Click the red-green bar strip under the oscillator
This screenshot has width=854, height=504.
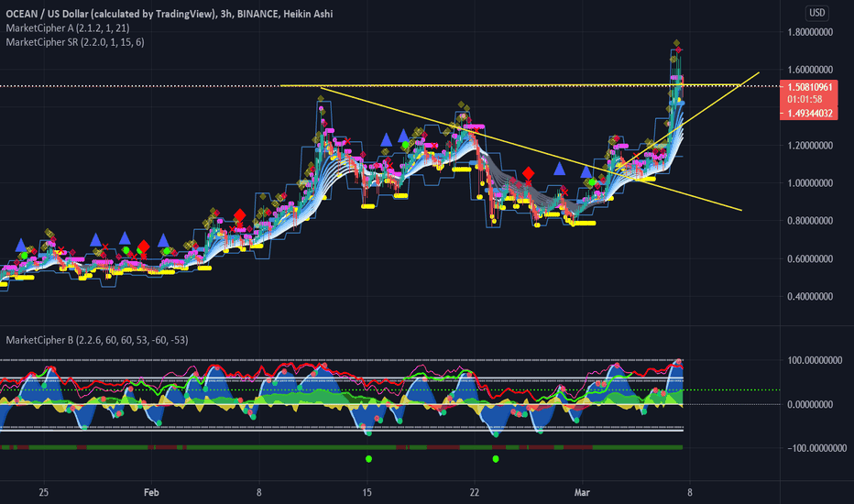point(342,447)
